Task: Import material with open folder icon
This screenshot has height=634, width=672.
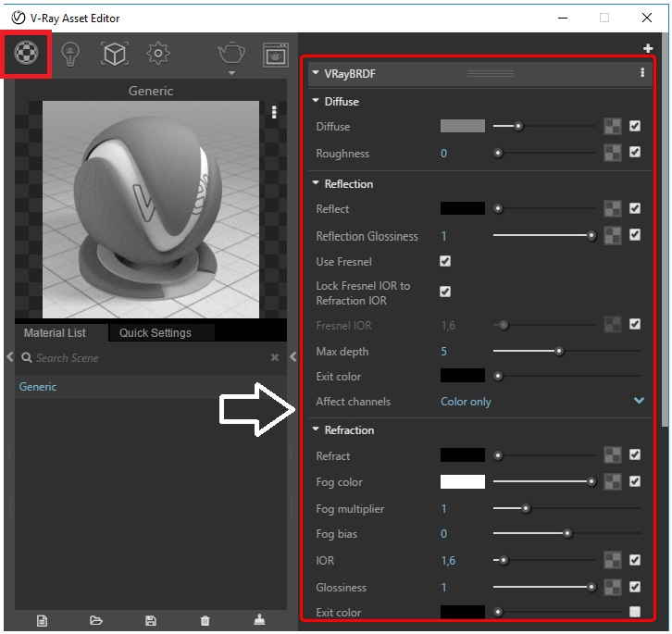Action: (96, 620)
